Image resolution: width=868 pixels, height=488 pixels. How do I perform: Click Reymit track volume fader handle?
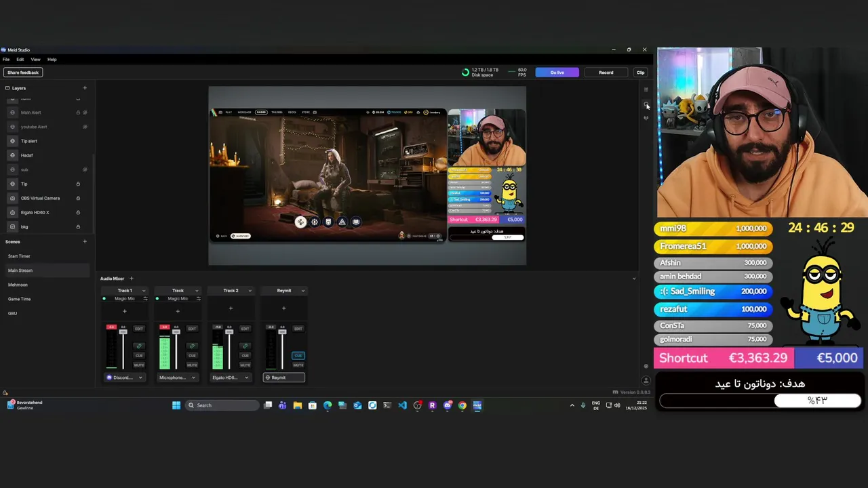pos(282,331)
